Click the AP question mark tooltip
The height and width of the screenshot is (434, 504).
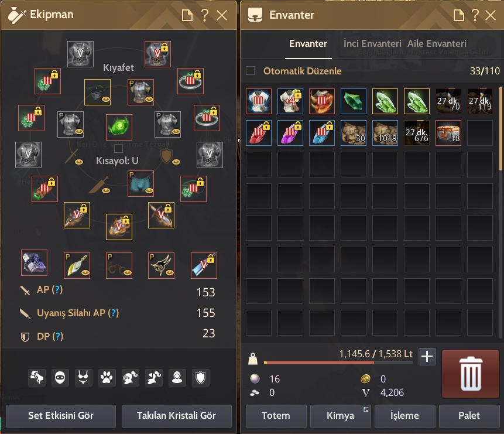click(57, 289)
